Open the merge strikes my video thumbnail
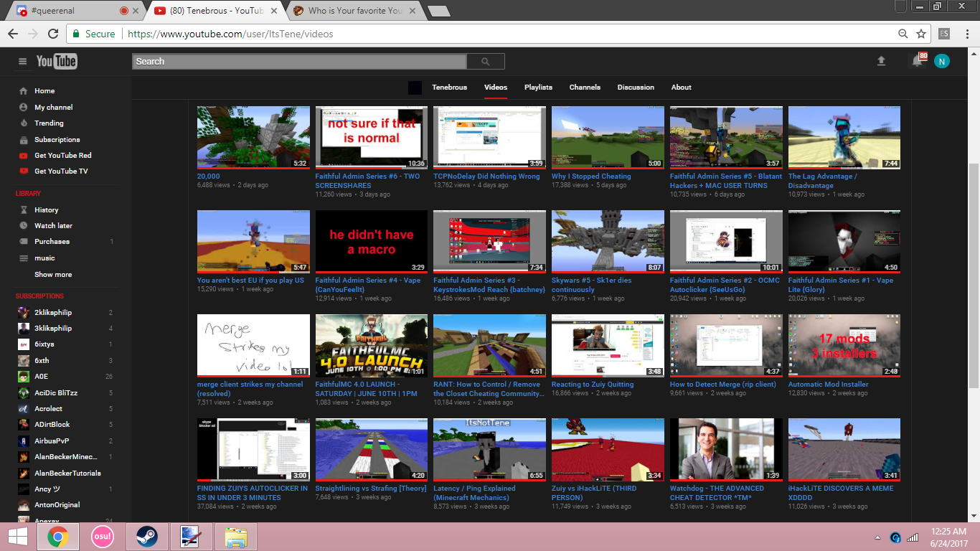980x551 pixels. tap(253, 346)
